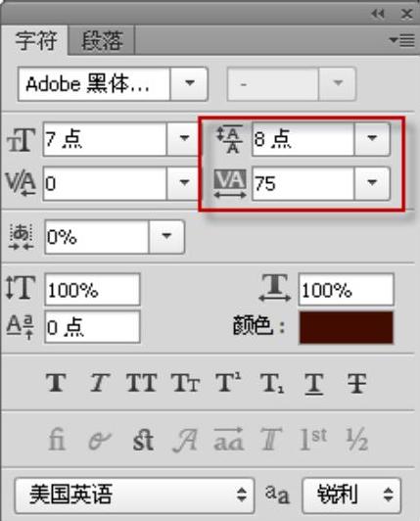
Task: Open the 美国英语 language dropdown
Action: (134, 496)
